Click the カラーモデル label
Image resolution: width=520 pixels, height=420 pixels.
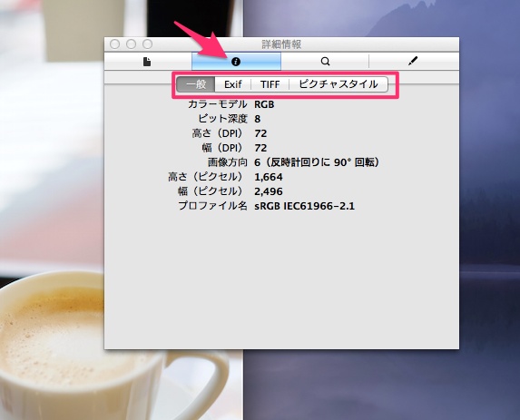point(218,104)
